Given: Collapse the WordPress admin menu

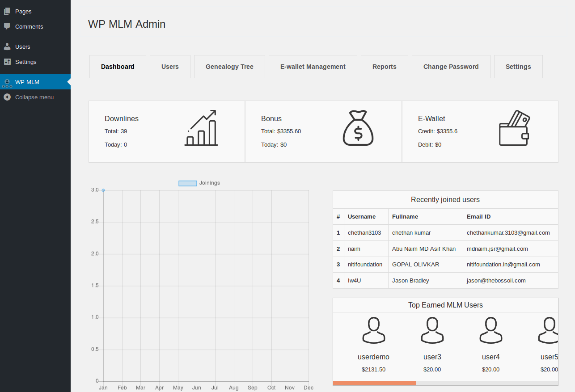Looking at the screenshot, I should coord(35,97).
